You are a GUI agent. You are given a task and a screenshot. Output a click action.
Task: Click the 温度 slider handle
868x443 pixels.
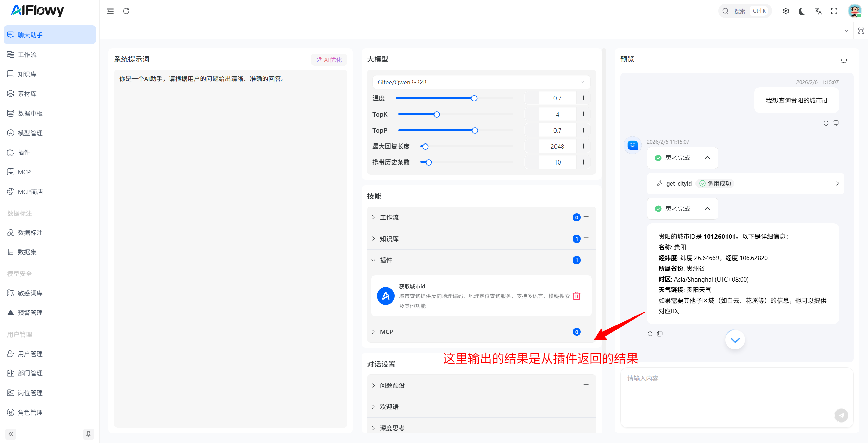tap(474, 98)
